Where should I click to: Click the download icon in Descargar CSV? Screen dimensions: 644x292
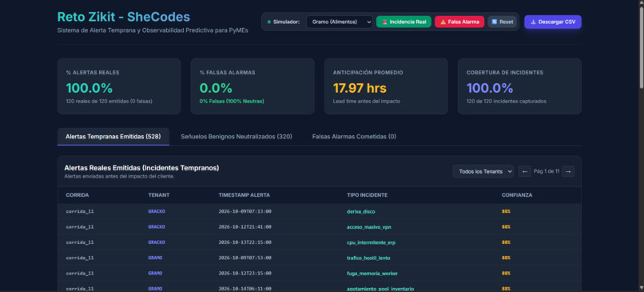click(x=533, y=22)
